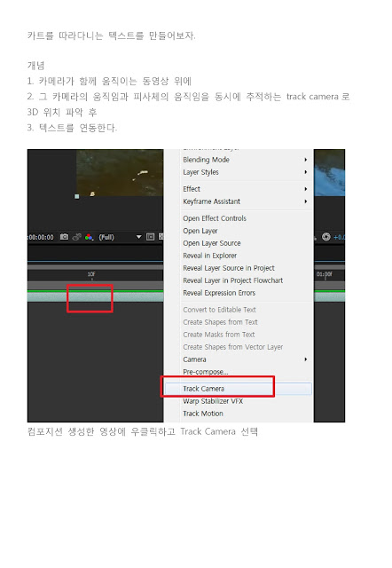Viewport: 392px width, 568px height.
Task: Select Track Camera in context menu
Action: (x=239, y=389)
